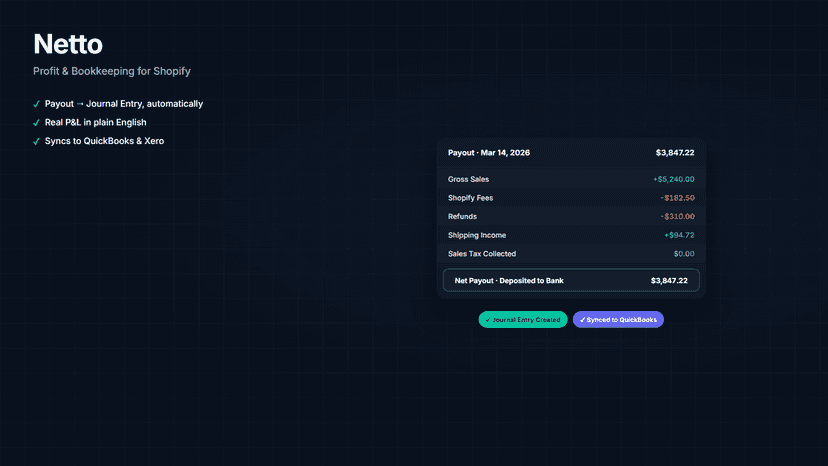The width and height of the screenshot is (828, 466).
Task: Click 'Syncs to QuickBooks & Xero' text
Action: [105, 141]
